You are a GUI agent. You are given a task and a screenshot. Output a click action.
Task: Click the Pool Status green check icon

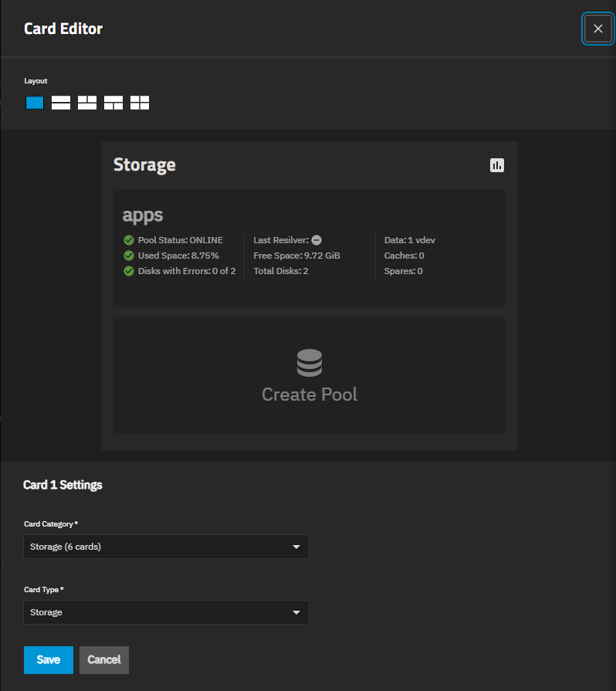click(x=129, y=240)
